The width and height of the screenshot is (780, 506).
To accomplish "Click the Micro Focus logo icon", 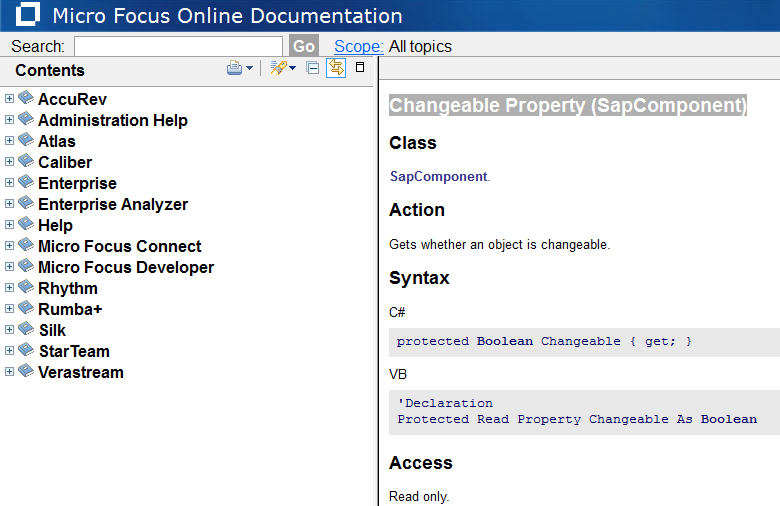I will tap(28, 15).
